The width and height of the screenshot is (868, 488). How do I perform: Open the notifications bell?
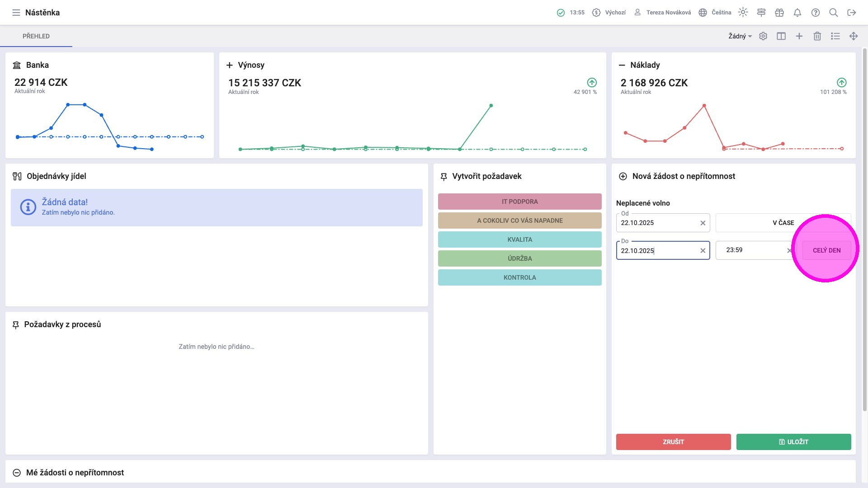797,13
